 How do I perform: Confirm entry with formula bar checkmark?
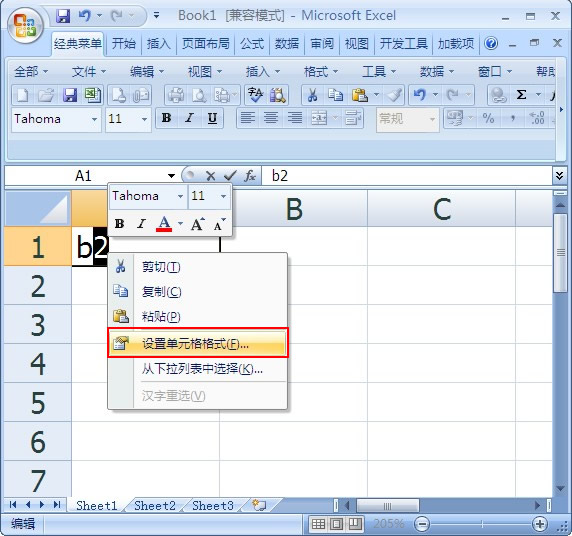click(230, 176)
